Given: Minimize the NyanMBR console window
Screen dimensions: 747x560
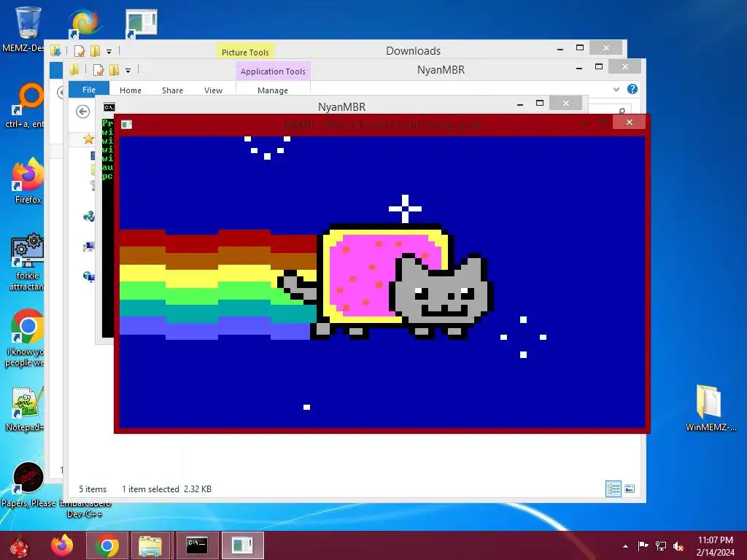Looking at the screenshot, I should click(x=519, y=104).
